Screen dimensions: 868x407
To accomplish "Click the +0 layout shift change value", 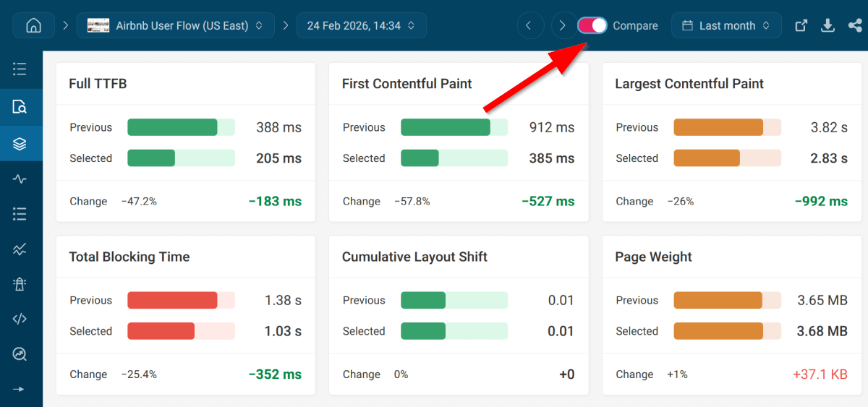I will (566, 374).
